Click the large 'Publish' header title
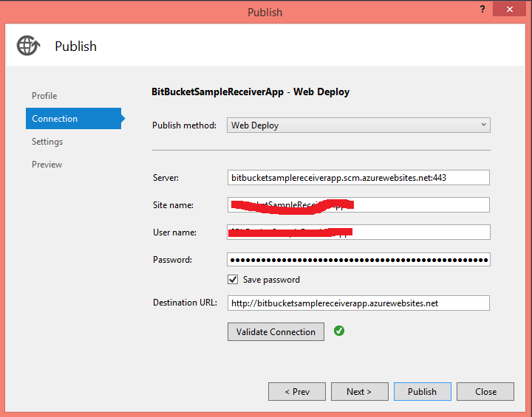The width and height of the screenshot is (532, 417). click(x=75, y=46)
